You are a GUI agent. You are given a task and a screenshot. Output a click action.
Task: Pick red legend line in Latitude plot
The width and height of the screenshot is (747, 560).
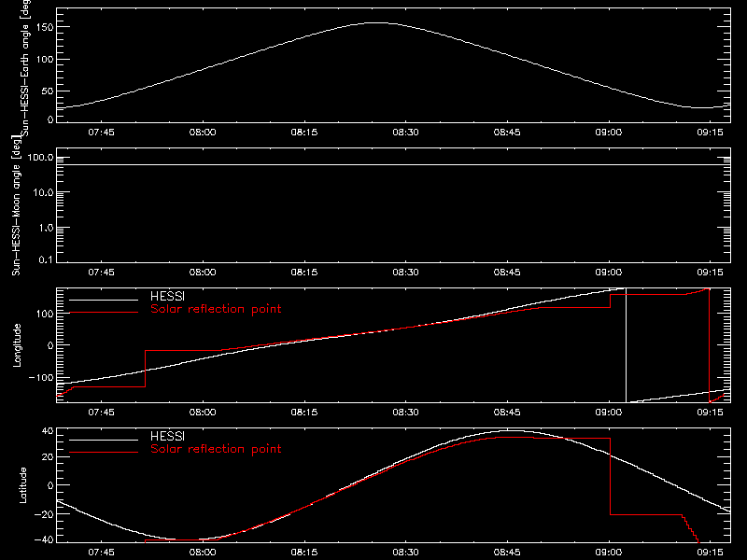pos(104,452)
